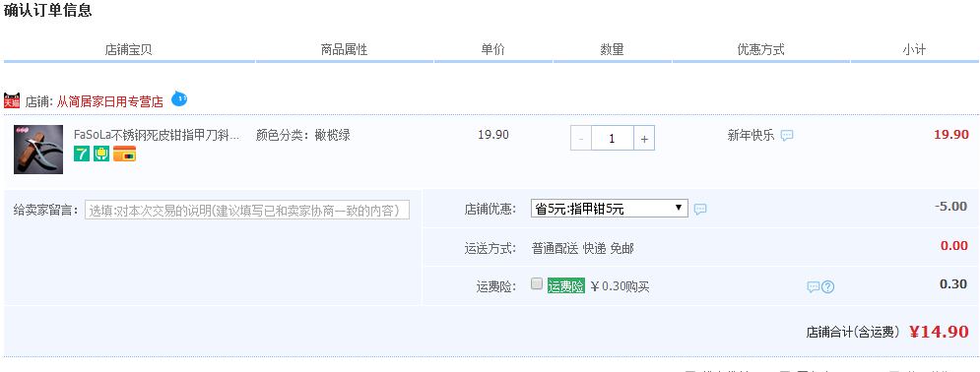Click the unit price 19.90
This screenshot has width=980, height=372.
click(493, 134)
